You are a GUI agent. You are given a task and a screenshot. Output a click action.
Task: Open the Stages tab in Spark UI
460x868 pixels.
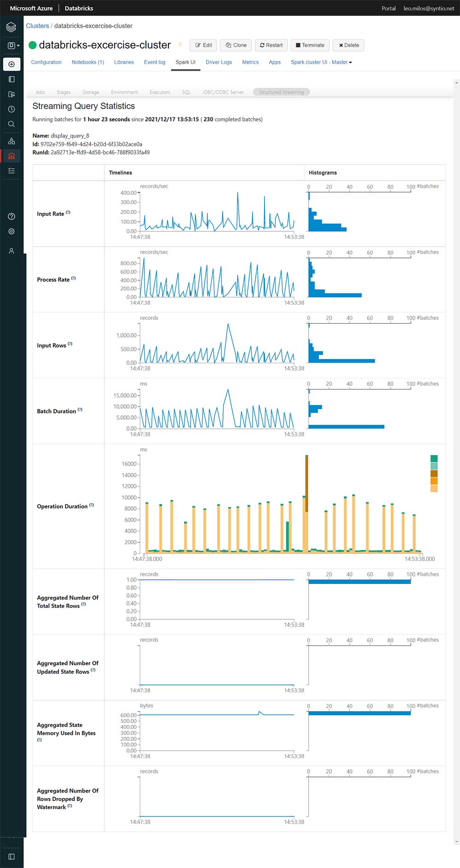[x=63, y=92]
